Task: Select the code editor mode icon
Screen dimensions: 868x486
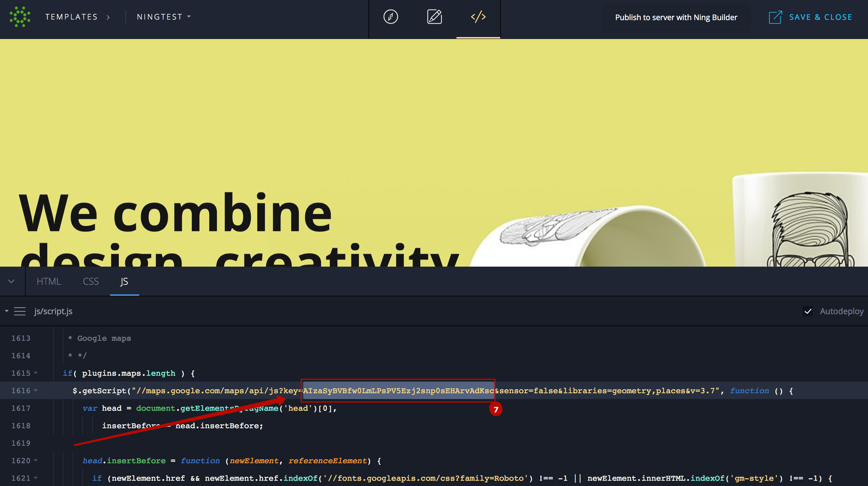Action: pyautogui.click(x=478, y=17)
